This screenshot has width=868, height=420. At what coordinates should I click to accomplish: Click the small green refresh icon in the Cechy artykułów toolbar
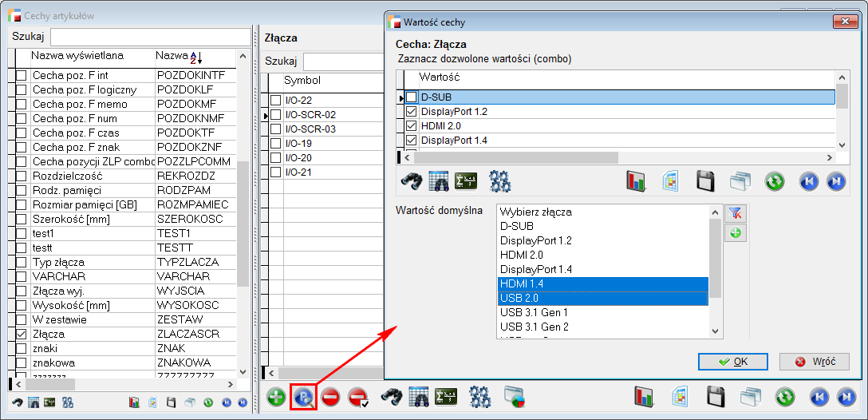tap(208, 402)
